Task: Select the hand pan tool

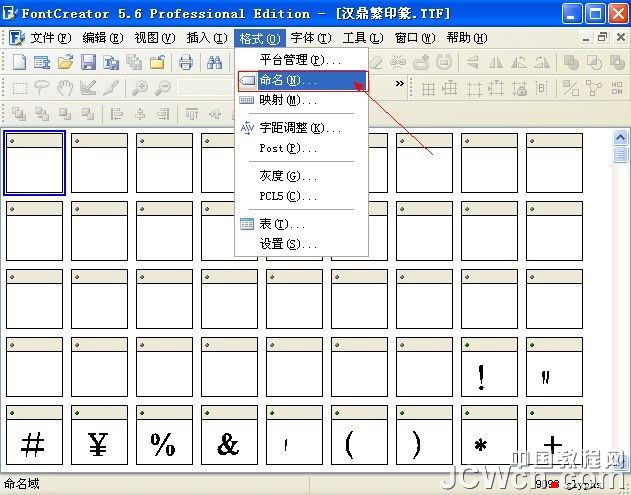Action: (64, 88)
